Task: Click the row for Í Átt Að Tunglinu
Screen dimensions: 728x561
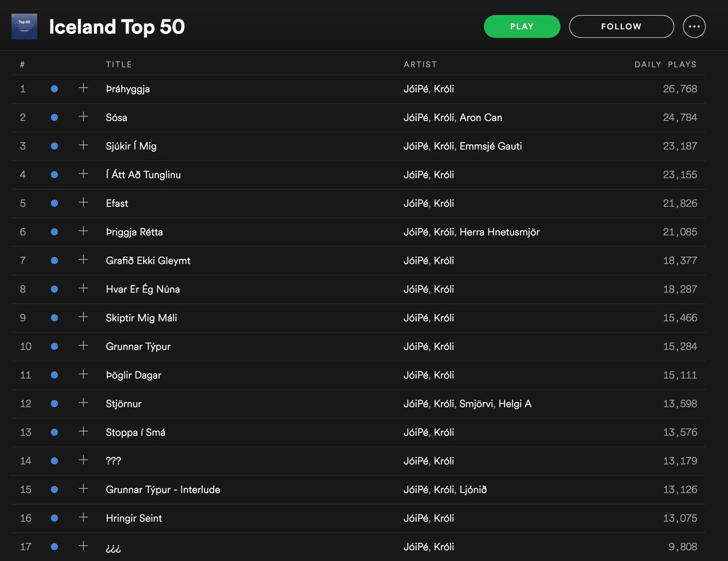Action: tap(144, 174)
